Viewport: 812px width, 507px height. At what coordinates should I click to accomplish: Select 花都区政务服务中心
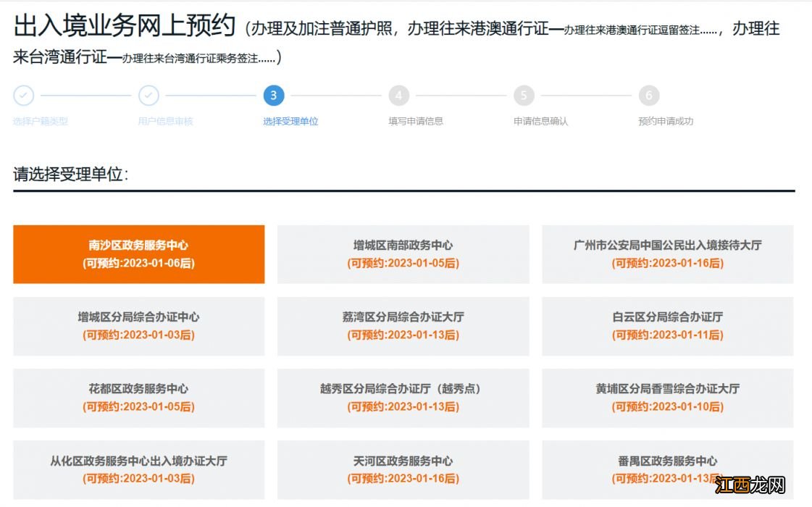pos(138,398)
